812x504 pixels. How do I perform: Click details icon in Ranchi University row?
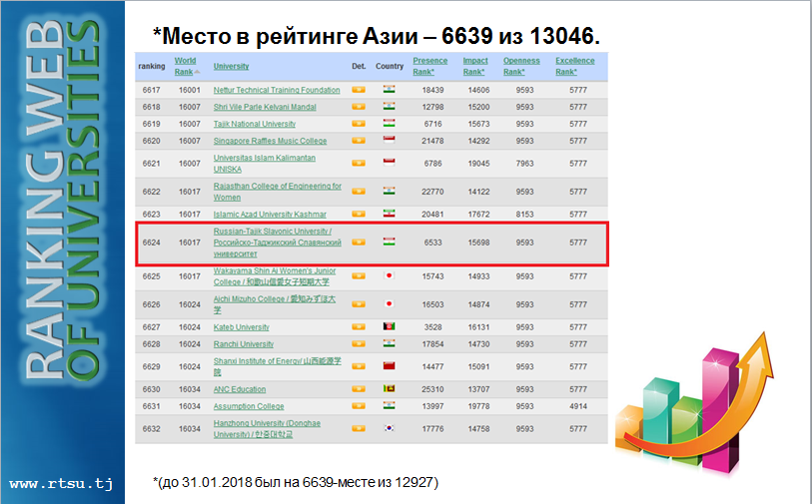[x=359, y=343]
